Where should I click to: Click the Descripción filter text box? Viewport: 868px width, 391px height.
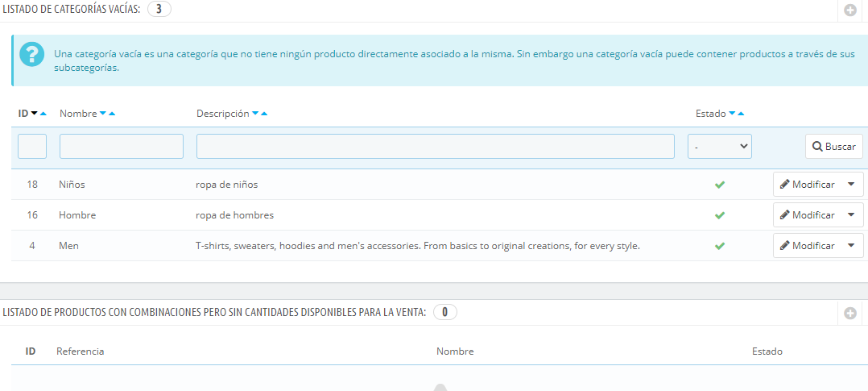[x=435, y=147]
